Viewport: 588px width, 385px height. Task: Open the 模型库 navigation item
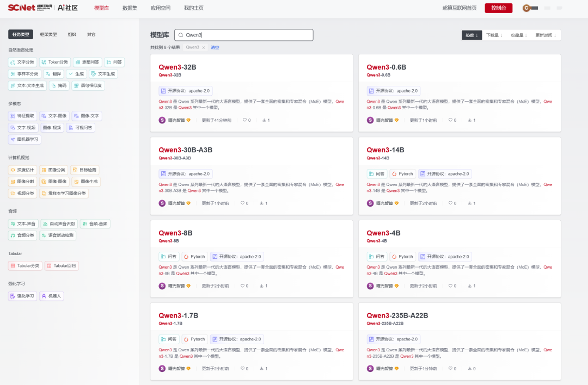point(101,8)
